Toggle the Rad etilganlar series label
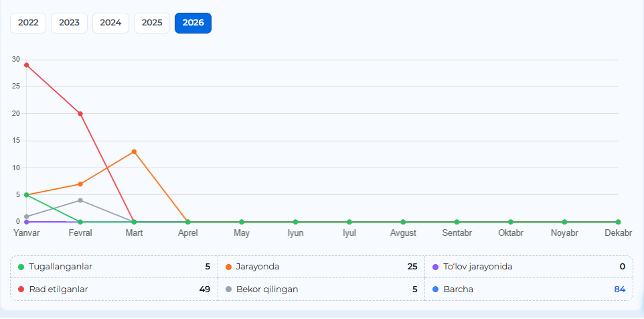The image size is (644, 319). coord(59,290)
